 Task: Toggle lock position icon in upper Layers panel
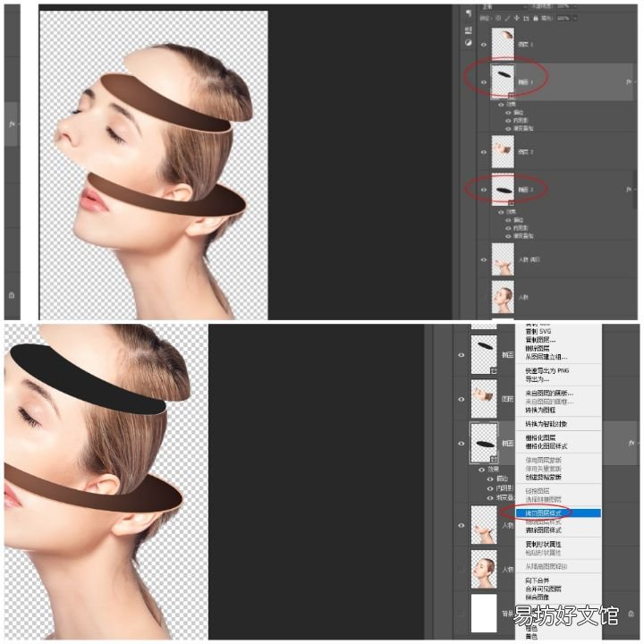tap(517, 19)
